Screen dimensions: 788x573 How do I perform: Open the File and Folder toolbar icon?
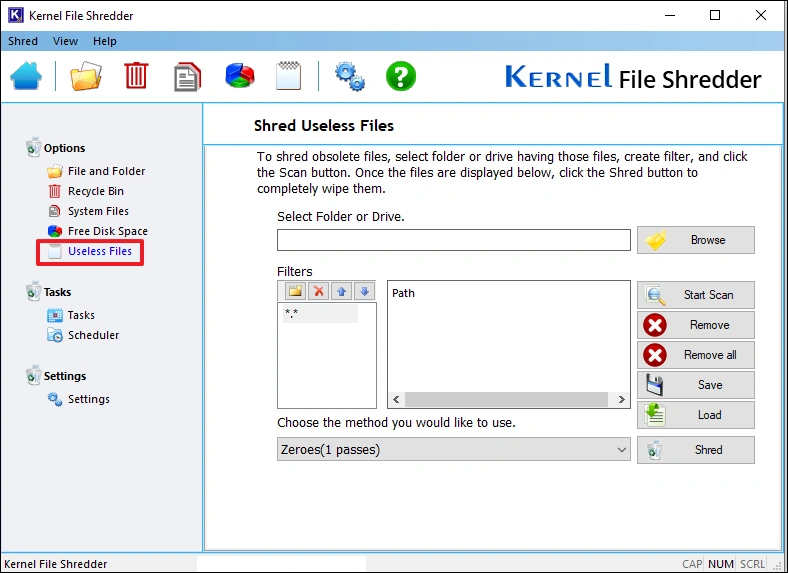(86, 77)
